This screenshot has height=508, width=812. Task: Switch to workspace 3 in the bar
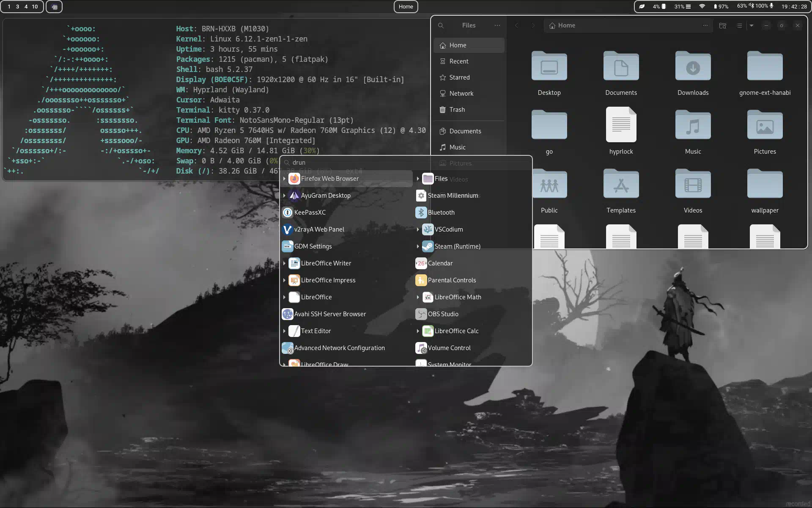click(17, 6)
